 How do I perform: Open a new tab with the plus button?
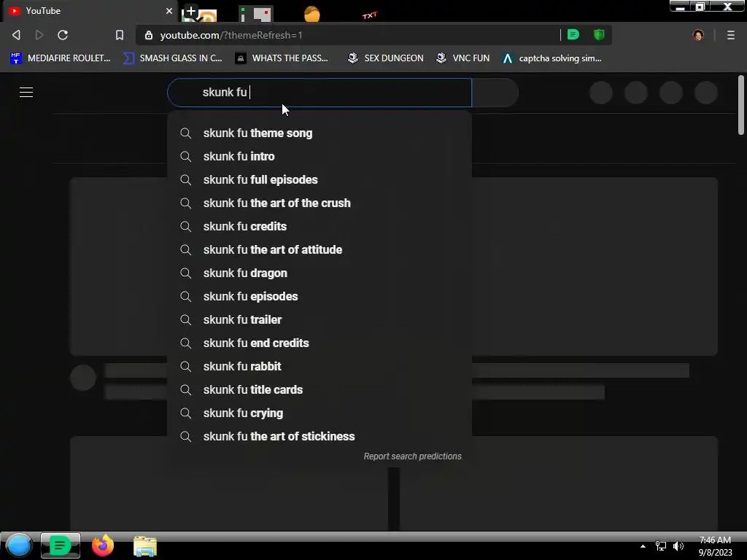click(x=190, y=11)
